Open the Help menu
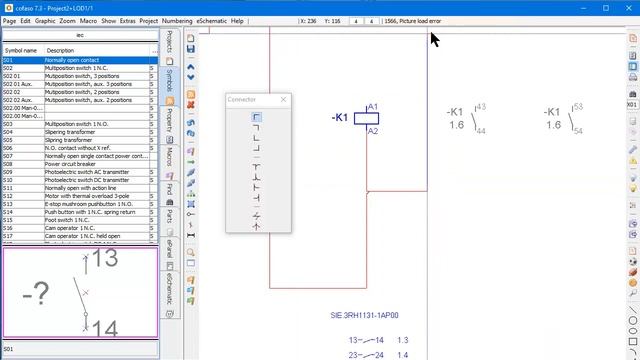Screen dimensions: 640x360 237,21
